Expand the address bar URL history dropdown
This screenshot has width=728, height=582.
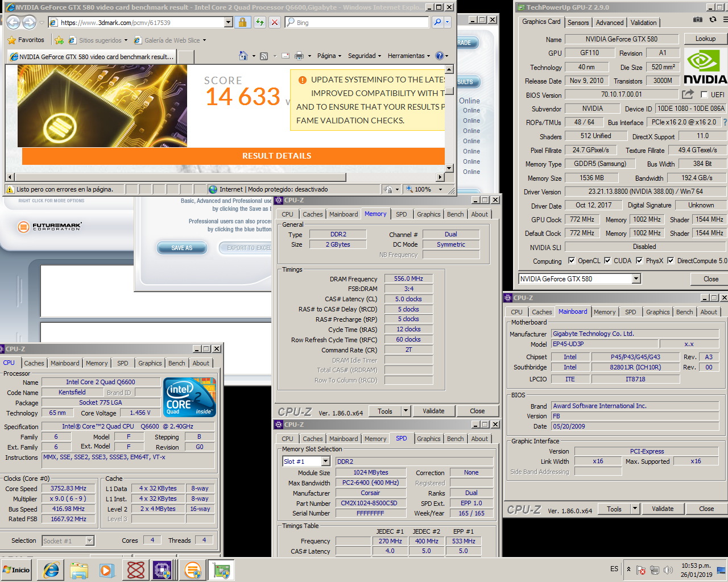[x=229, y=22]
